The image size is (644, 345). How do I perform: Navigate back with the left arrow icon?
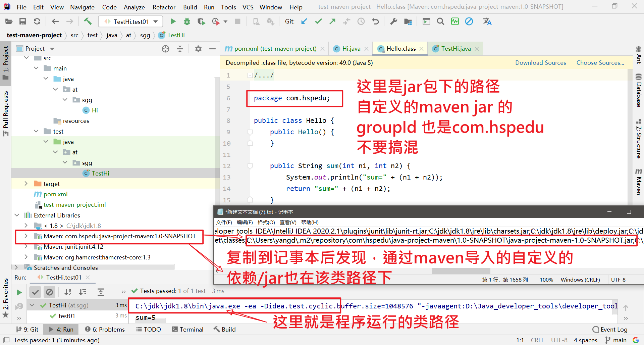(55, 21)
